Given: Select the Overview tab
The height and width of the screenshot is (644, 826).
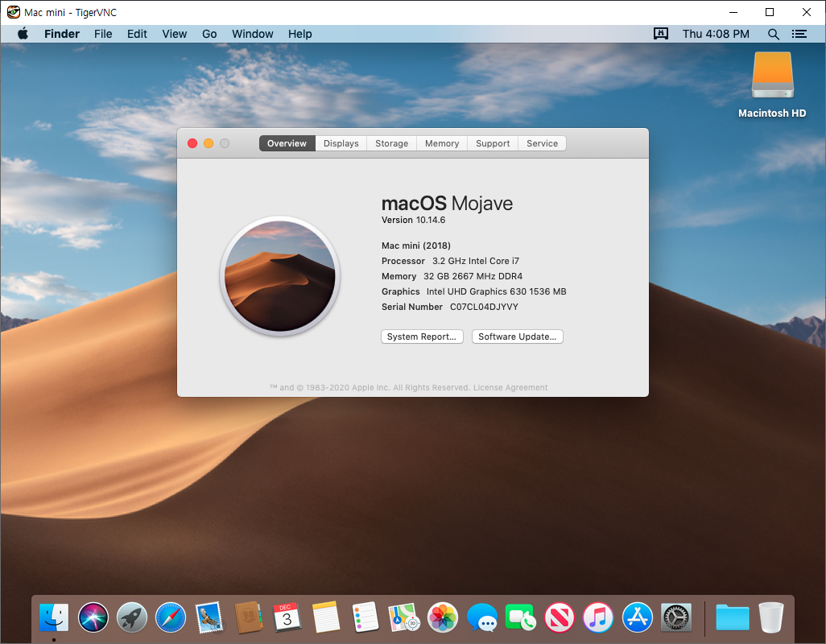Looking at the screenshot, I should tap(287, 143).
